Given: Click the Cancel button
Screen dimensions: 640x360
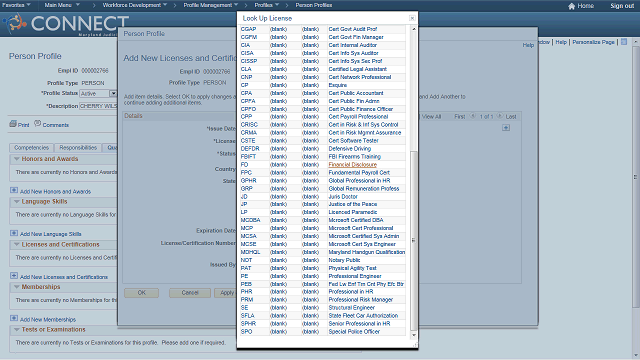Looking at the screenshot, I should coord(190,293).
